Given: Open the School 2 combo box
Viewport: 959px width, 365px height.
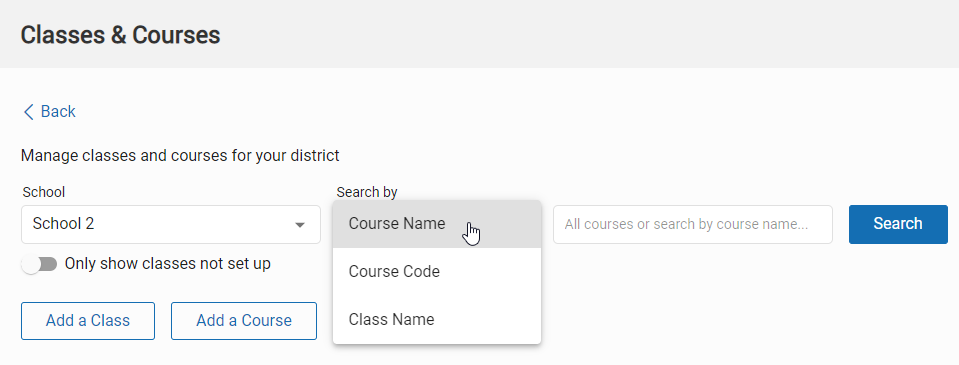Looking at the screenshot, I should 171,224.
